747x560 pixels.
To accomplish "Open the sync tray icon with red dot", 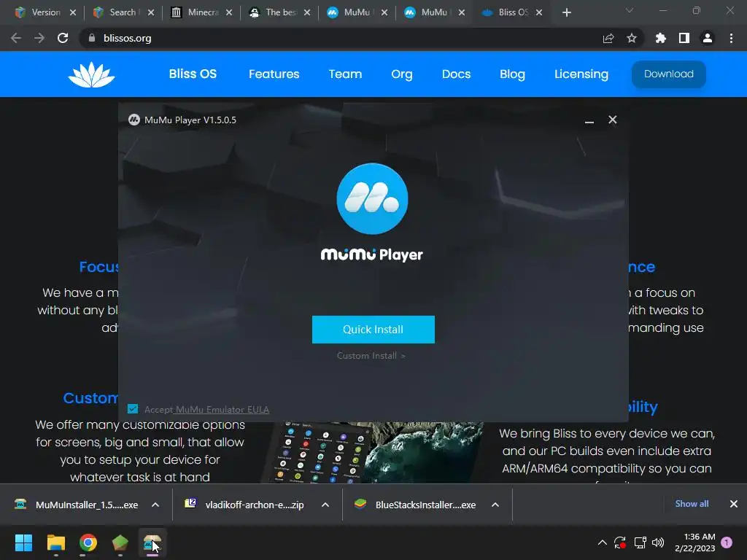I will pos(620,542).
